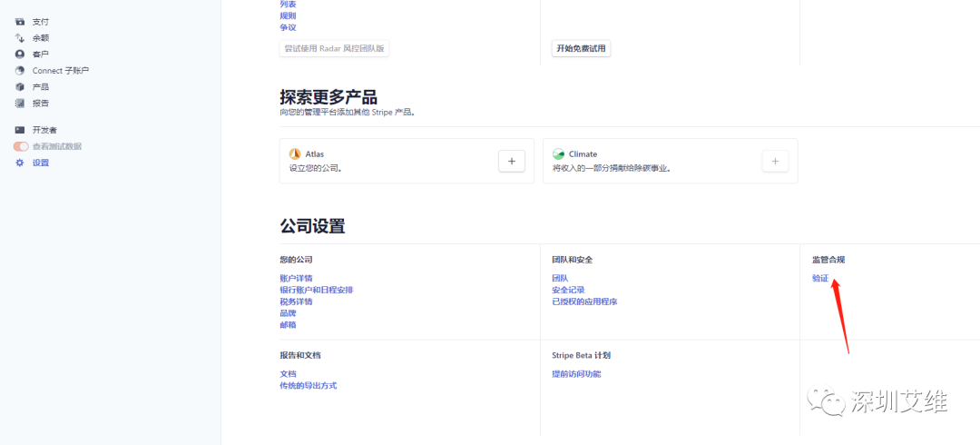This screenshot has height=445, width=980.
Task: Open 开发者 in the sidebar
Action: click(45, 130)
